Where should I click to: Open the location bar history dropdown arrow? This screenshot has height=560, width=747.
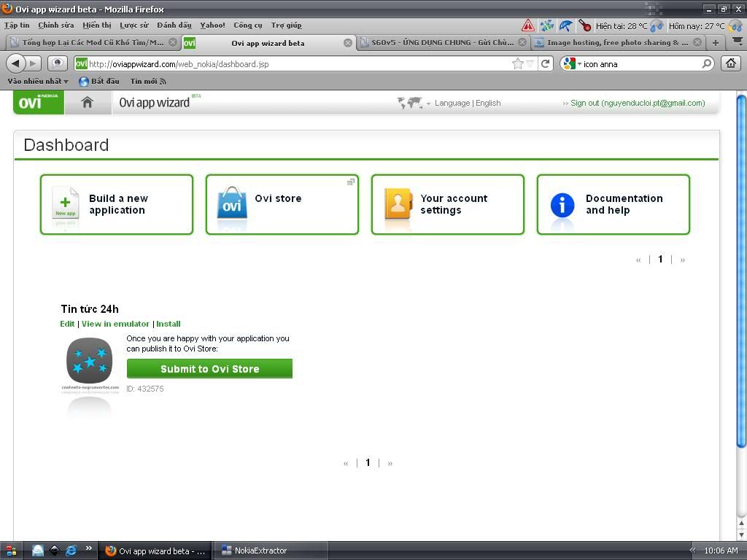point(530,63)
